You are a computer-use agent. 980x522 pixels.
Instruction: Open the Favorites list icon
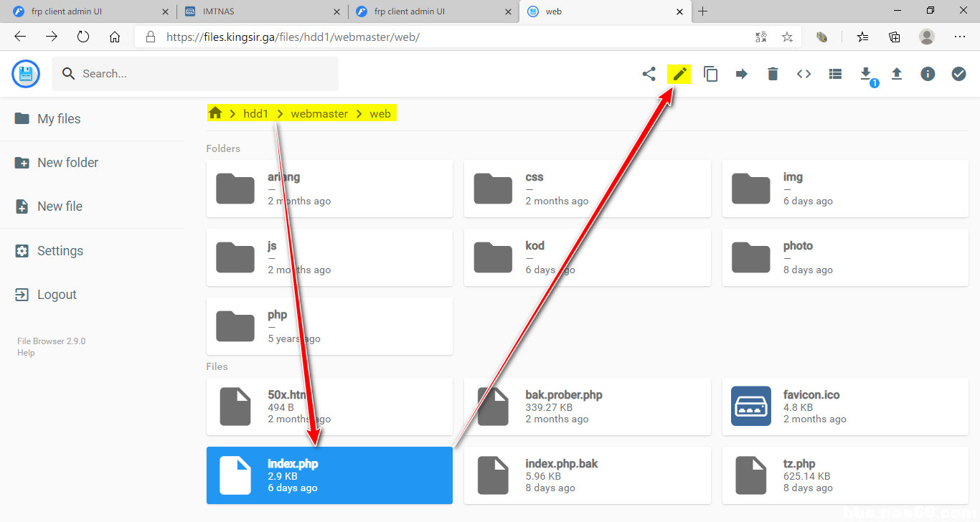coord(862,37)
